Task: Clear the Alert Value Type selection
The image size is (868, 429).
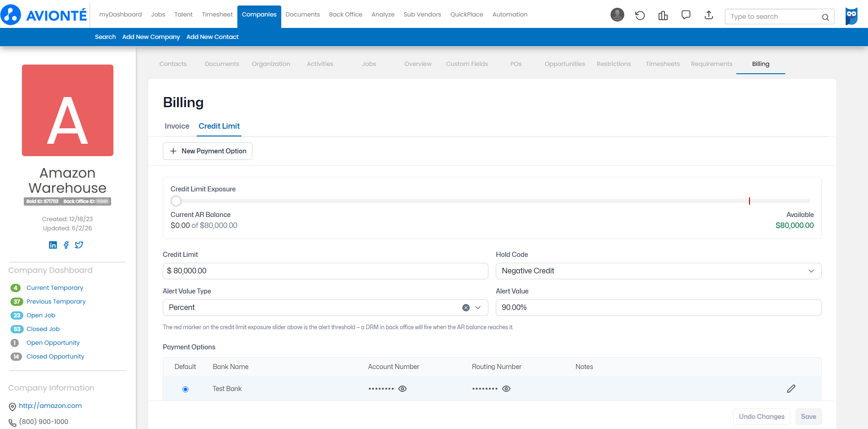Action: pyautogui.click(x=466, y=308)
